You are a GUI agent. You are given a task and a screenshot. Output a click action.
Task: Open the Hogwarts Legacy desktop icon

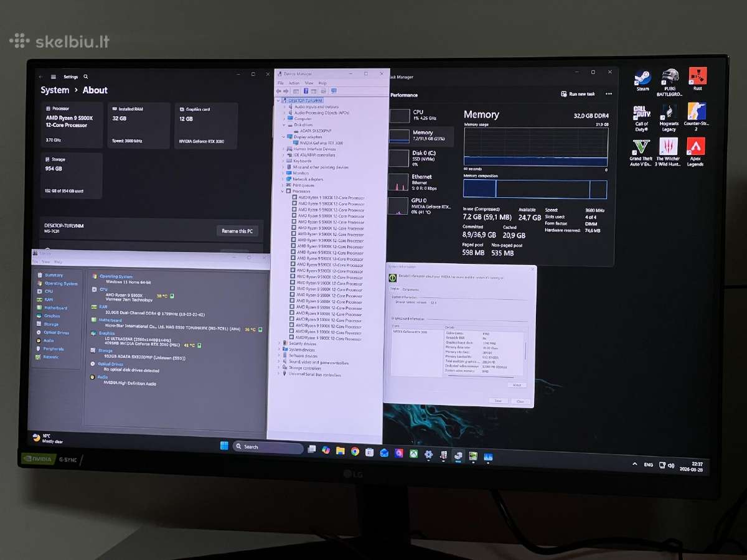click(x=669, y=118)
